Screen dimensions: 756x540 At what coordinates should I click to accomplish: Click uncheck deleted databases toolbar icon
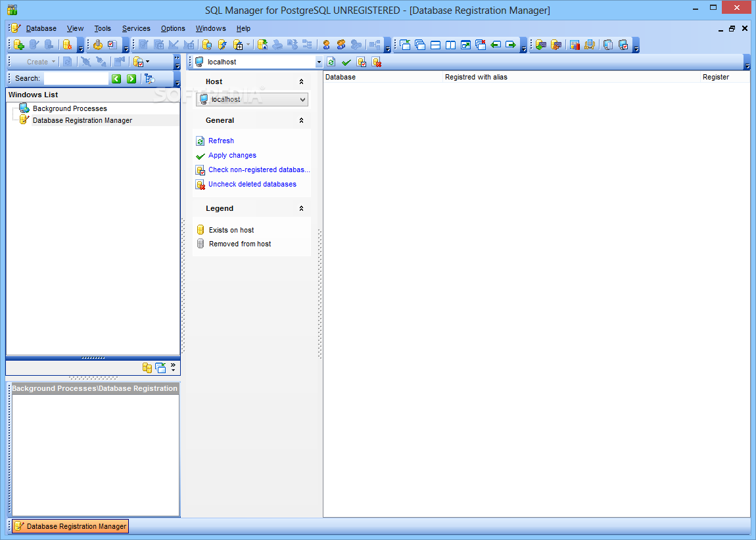coord(377,62)
